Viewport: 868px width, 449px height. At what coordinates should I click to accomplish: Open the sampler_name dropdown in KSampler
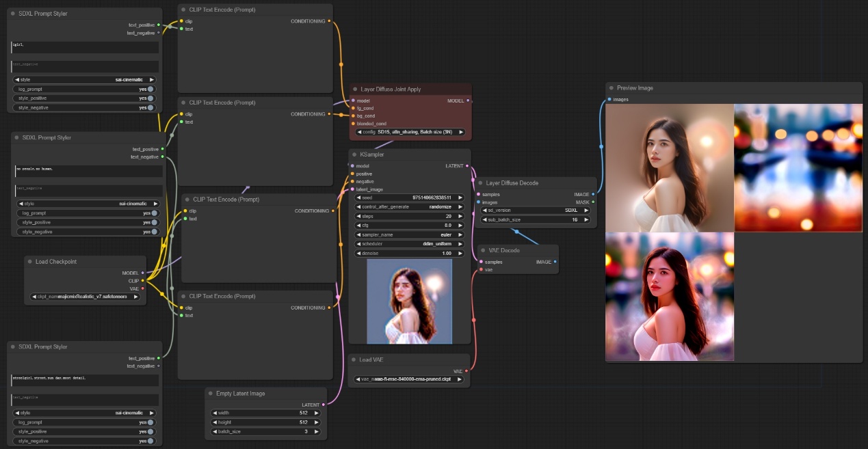click(409, 234)
